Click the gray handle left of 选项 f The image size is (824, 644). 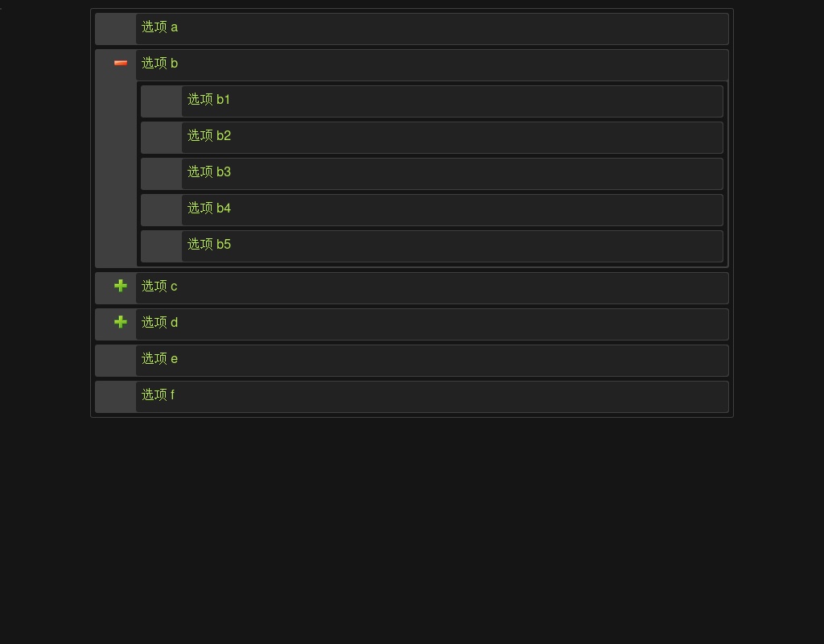116,397
